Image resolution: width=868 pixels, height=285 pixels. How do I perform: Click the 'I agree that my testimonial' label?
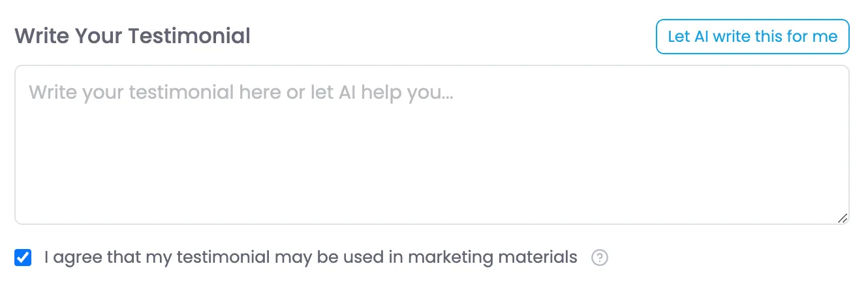click(x=311, y=258)
